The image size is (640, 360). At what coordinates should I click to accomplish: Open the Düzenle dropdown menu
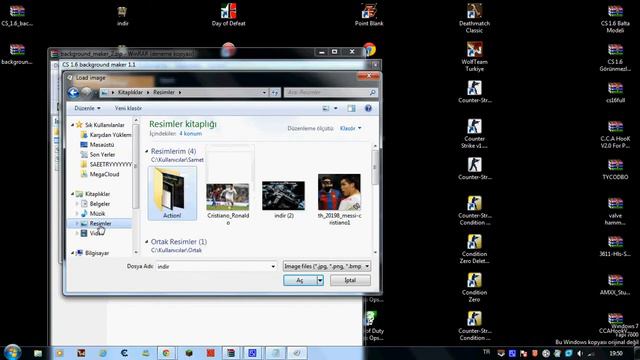pyautogui.click(x=87, y=108)
